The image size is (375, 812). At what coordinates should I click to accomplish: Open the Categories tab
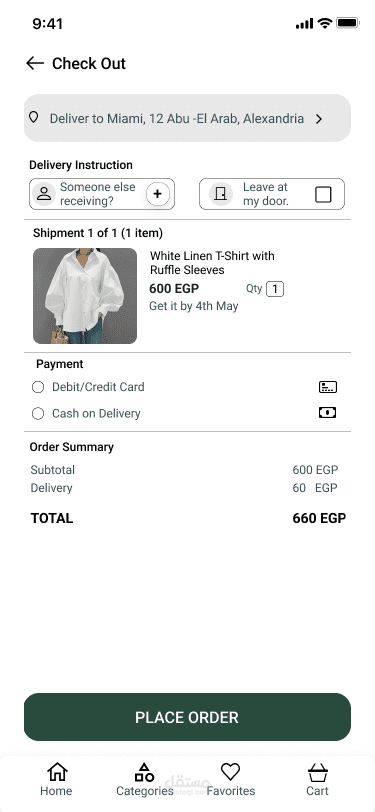(145, 779)
